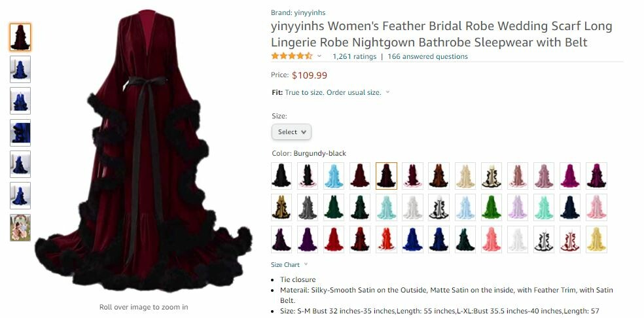Select the magenta robe color swatch

[571, 176]
